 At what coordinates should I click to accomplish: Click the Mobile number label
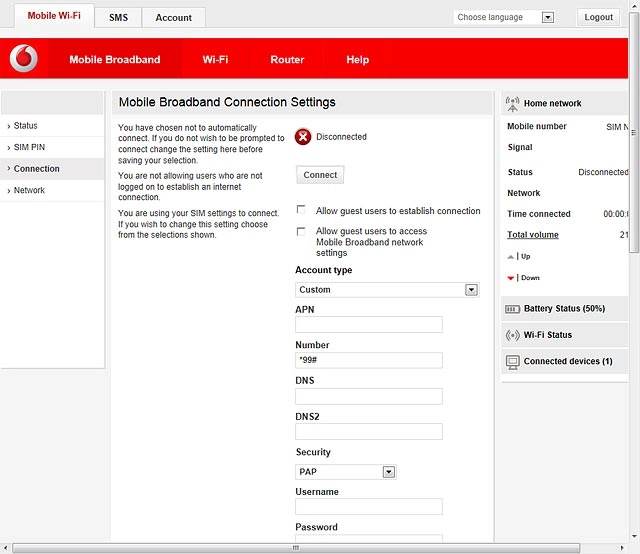pos(537,127)
